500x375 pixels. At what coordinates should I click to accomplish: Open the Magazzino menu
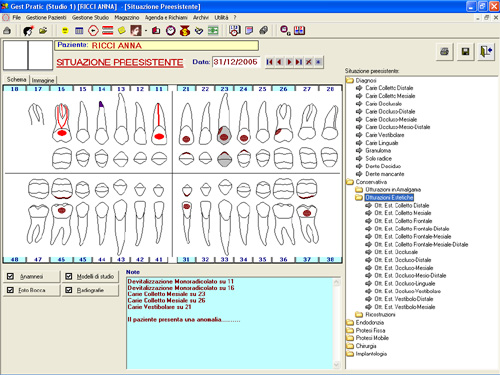click(x=127, y=17)
